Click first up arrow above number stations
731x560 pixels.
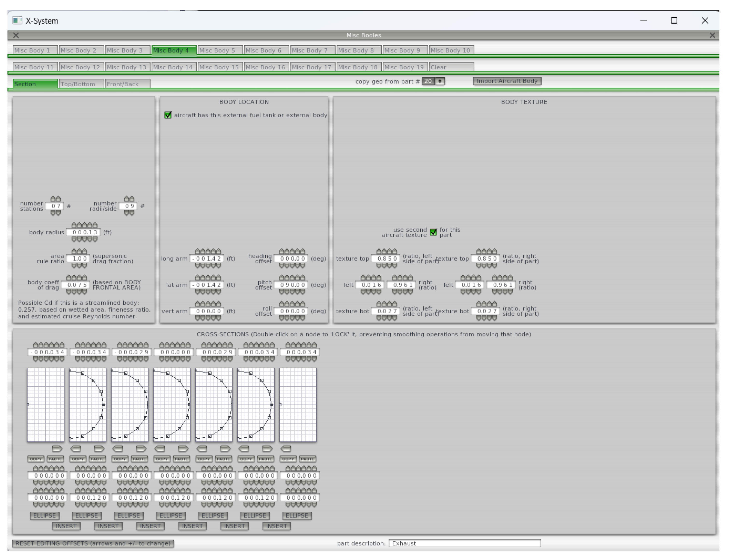pyautogui.click(x=53, y=199)
